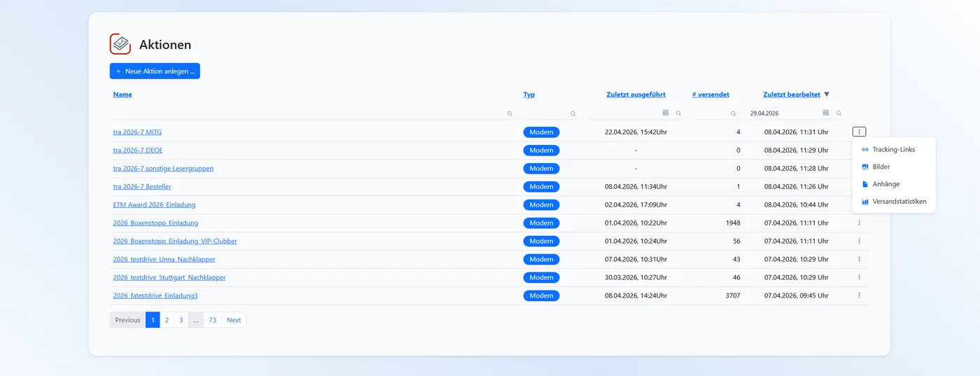Click the sent count 3707
The height and width of the screenshot is (376, 980).
(x=733, y=295)
